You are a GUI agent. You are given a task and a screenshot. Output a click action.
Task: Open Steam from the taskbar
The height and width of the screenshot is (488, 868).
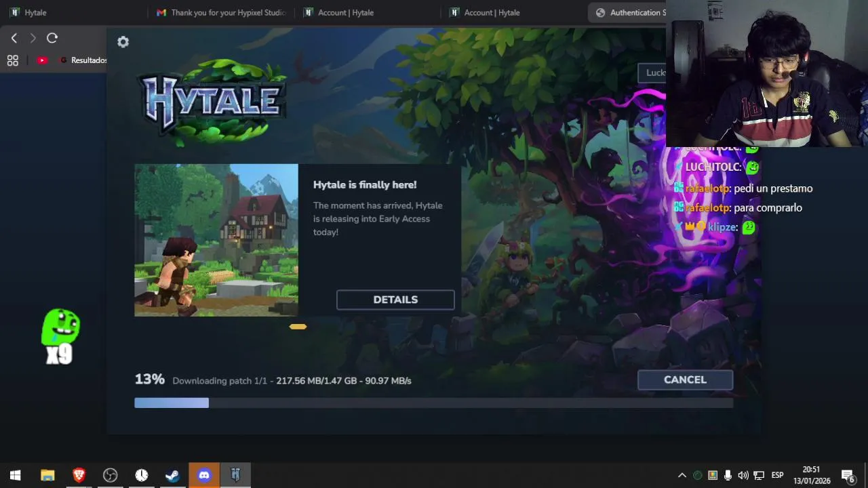(172, 476)
